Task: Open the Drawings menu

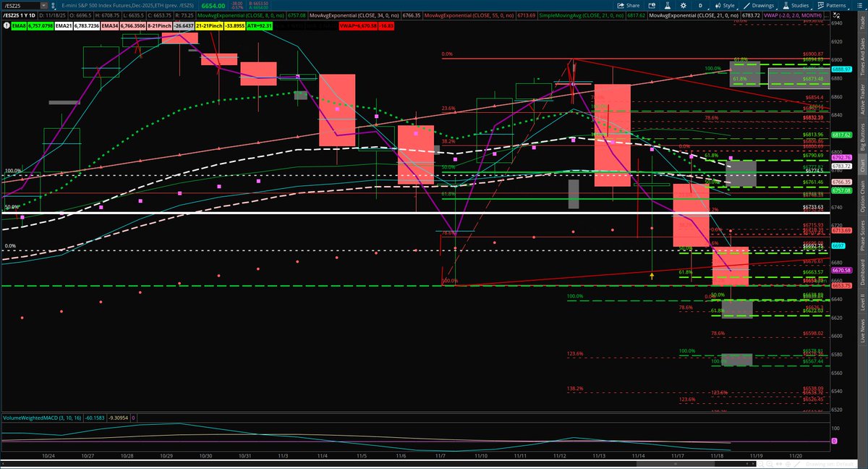Action: pos(759,6)
